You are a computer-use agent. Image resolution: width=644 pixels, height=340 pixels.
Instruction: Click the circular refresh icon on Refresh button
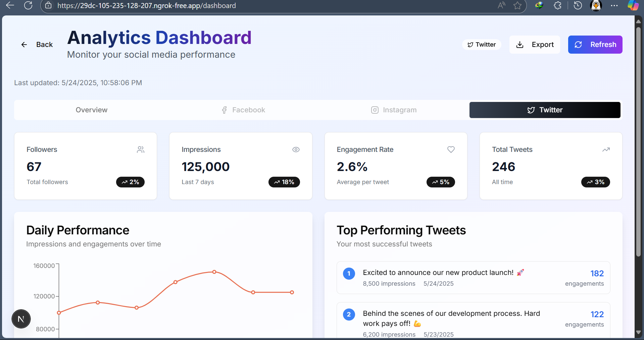coord(578,45)
